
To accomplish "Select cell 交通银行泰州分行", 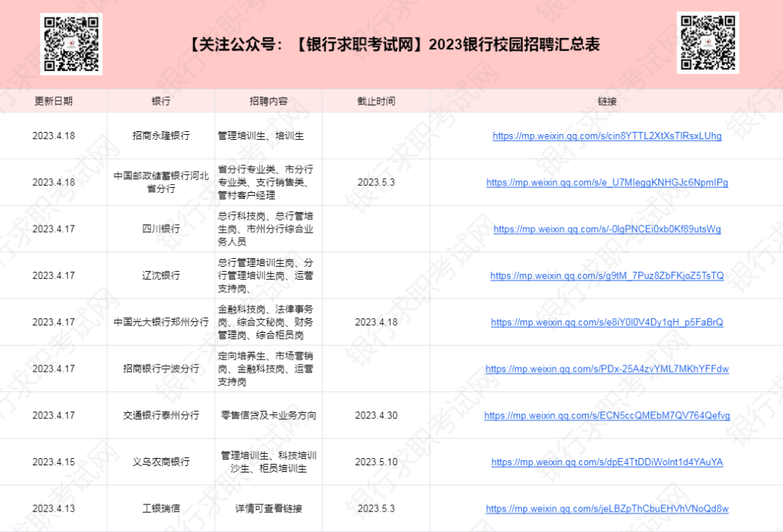I will coord(161,415).
